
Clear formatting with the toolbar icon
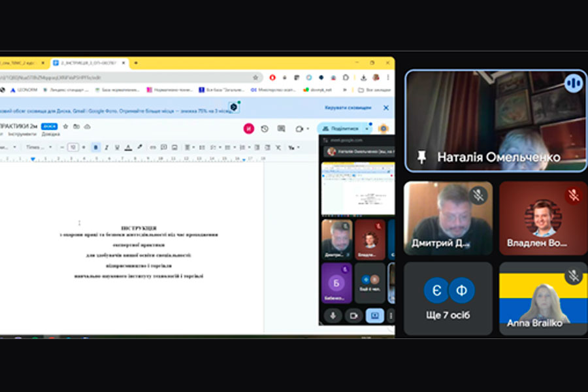pos(278,148)
